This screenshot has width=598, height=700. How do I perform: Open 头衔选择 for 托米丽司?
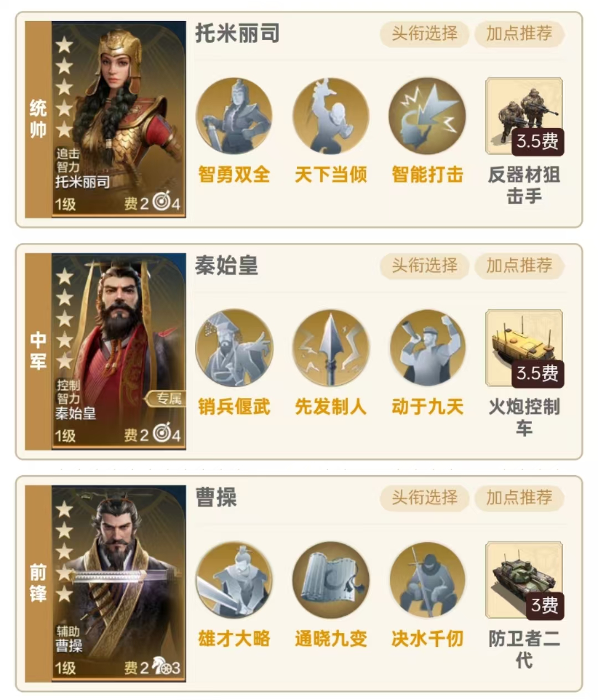[425, 34]
